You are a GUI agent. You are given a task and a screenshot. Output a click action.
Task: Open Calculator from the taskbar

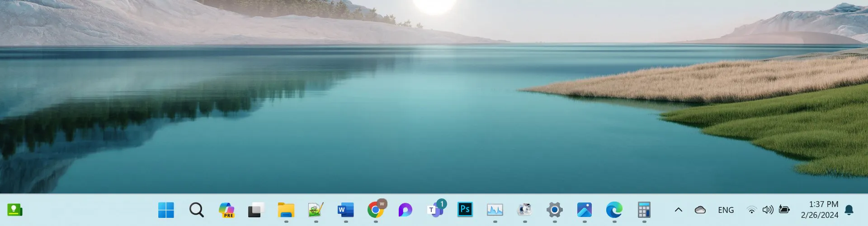(644, 210)
